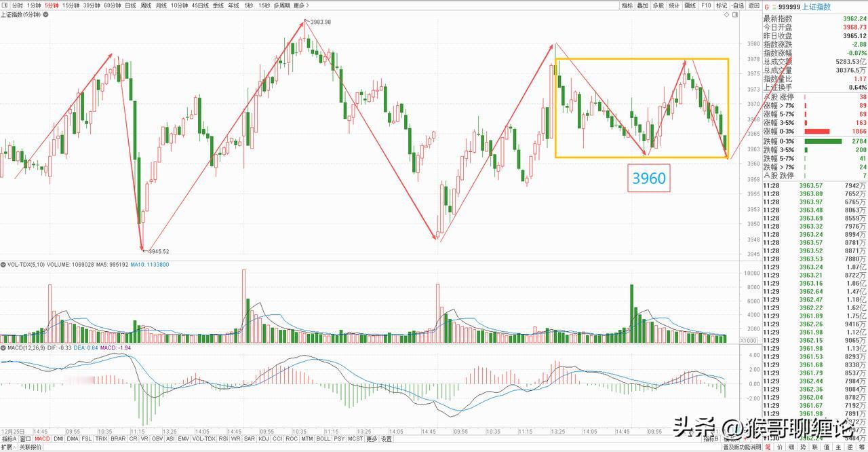The height and width of the screenshot is (452, 868).
Task: Select the MACD indicator tab
Action: click(x=42, y=439)
